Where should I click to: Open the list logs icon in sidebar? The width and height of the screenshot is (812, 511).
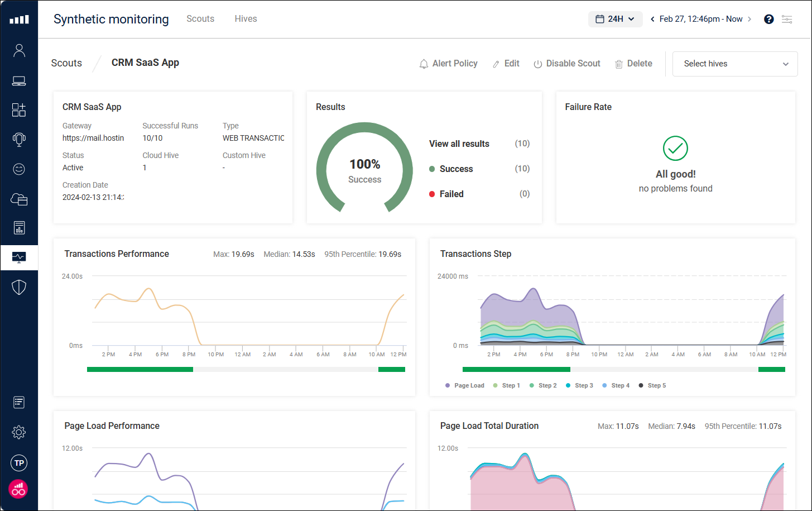[x=19, y=402]
